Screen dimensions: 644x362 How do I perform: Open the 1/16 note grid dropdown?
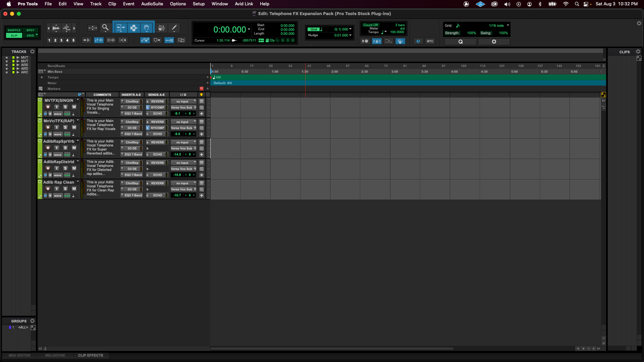[x=499, y=25]
